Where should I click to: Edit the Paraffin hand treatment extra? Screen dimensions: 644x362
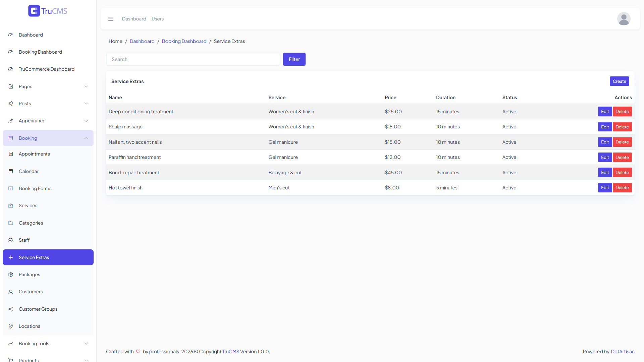coord(605,157)
